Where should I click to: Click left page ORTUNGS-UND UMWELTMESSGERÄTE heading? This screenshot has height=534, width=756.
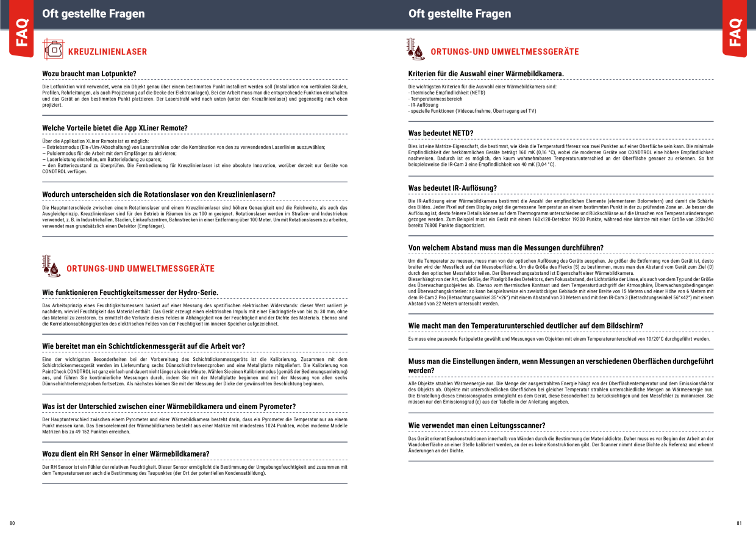tap(140, 269)
